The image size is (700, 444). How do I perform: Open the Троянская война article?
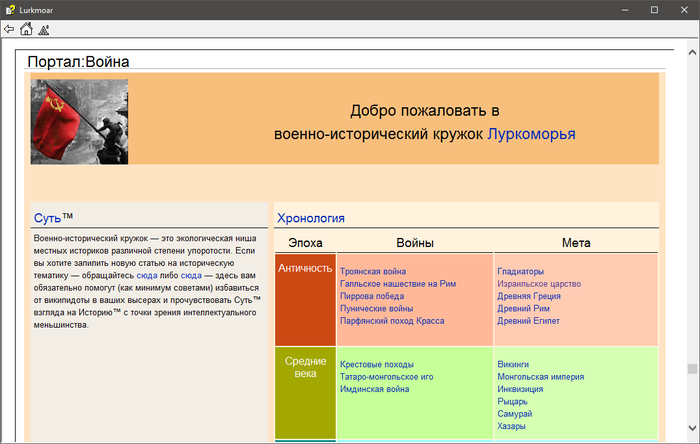click(x=373, y=271)
